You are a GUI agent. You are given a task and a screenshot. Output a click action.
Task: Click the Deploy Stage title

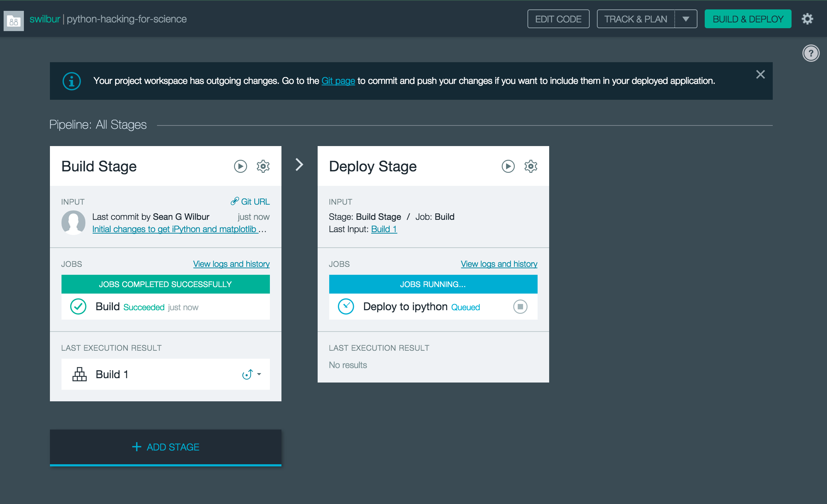pyautogui.click(x=373, y=166)
